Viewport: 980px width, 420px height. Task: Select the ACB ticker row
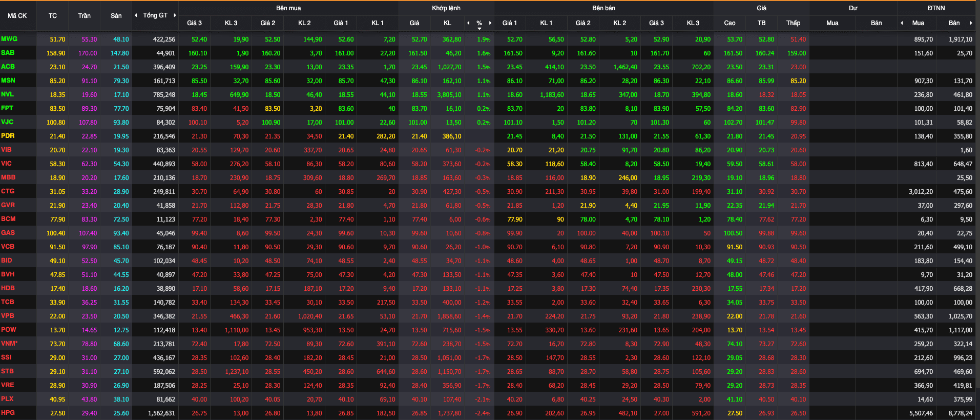click(8, 67)
